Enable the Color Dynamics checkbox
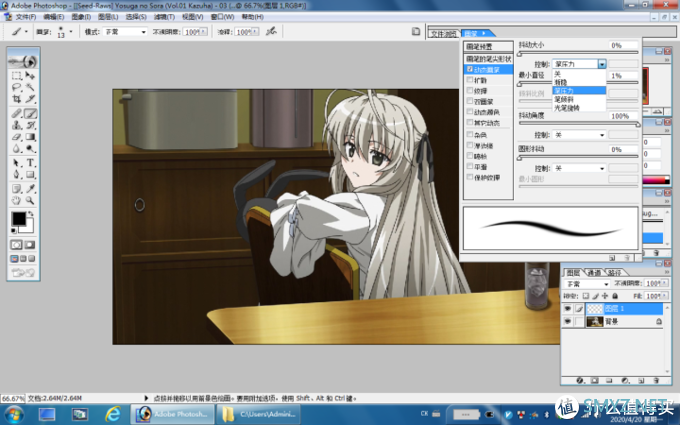The image size is (680, 425). click(470, 112)
